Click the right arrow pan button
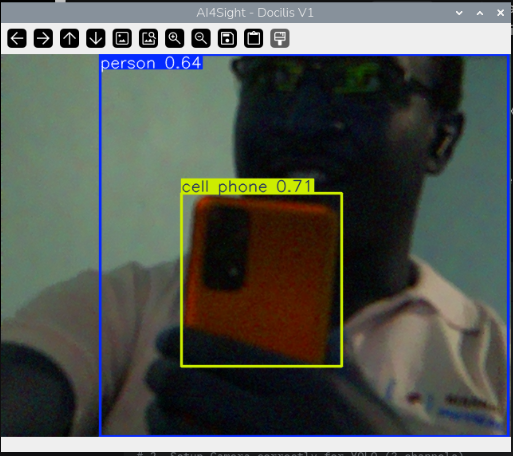The width and height of the screenshot is (513, 456). click(43, 38)
